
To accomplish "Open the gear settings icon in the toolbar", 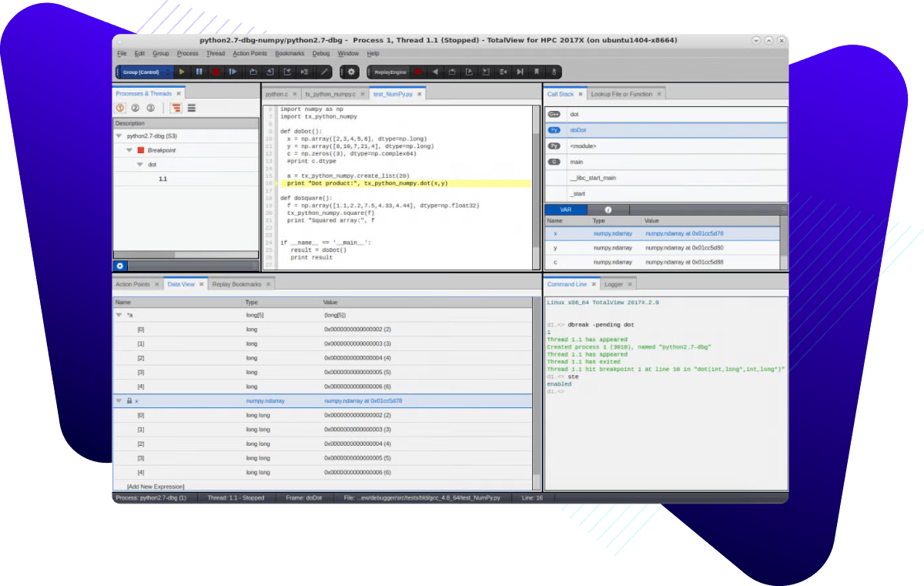I will [351, 72].
